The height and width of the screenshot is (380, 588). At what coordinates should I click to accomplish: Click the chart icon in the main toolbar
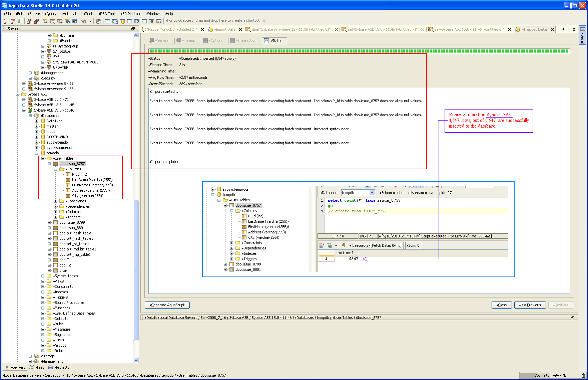coord(159,21)
